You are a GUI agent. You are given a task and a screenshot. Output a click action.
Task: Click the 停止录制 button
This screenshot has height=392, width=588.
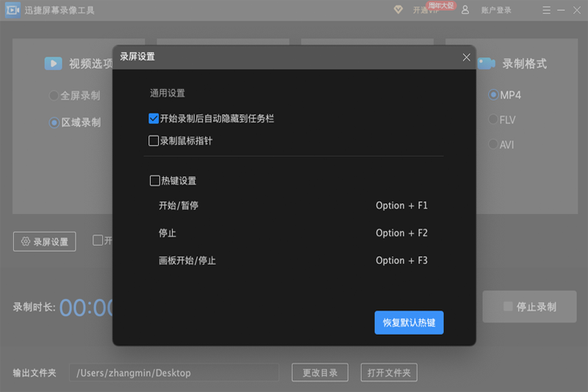[x=529, y=307]
